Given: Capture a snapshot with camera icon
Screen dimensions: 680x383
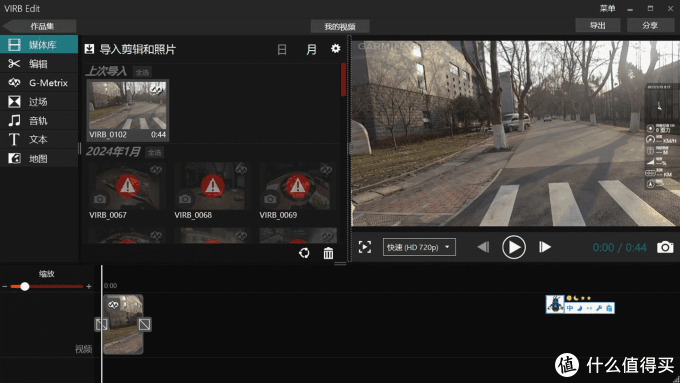Looking at the screenshot, I should pyautogui.click(x=665, y=247).
